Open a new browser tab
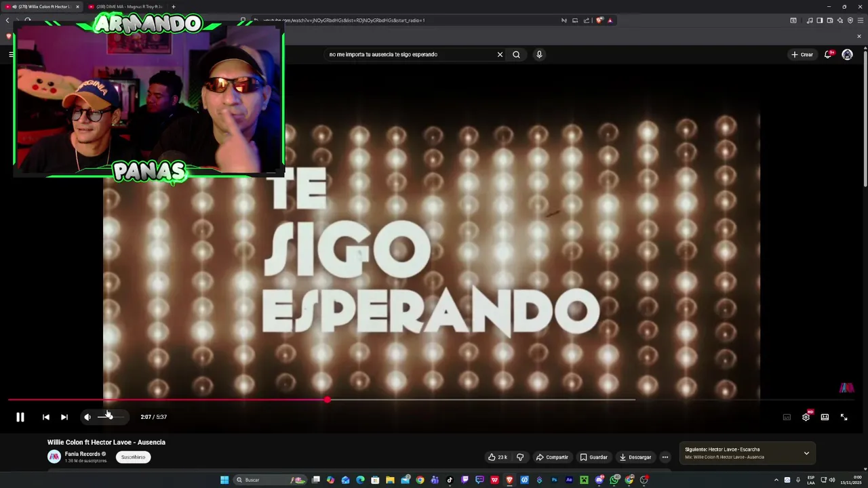The width and height of the screenshot is (868, 488). [x=173, y=7]
